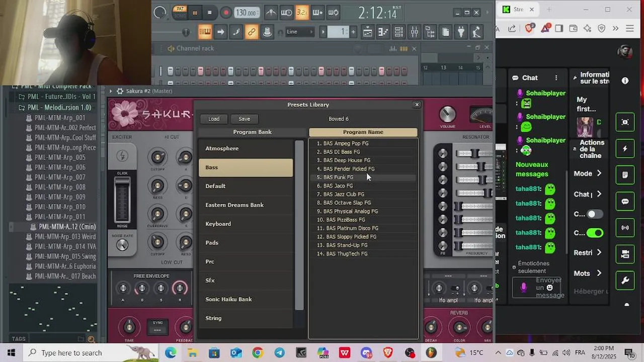Screen dimensions: 644x362
Task: Click the Brave shields lion icon
Action: (x=529, y=28)
